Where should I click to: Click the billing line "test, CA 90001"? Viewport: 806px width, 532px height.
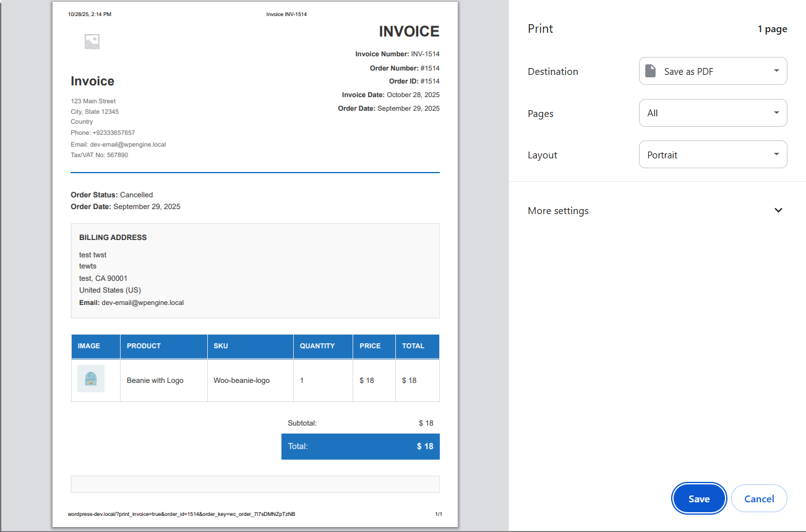(x=103, y=278)
